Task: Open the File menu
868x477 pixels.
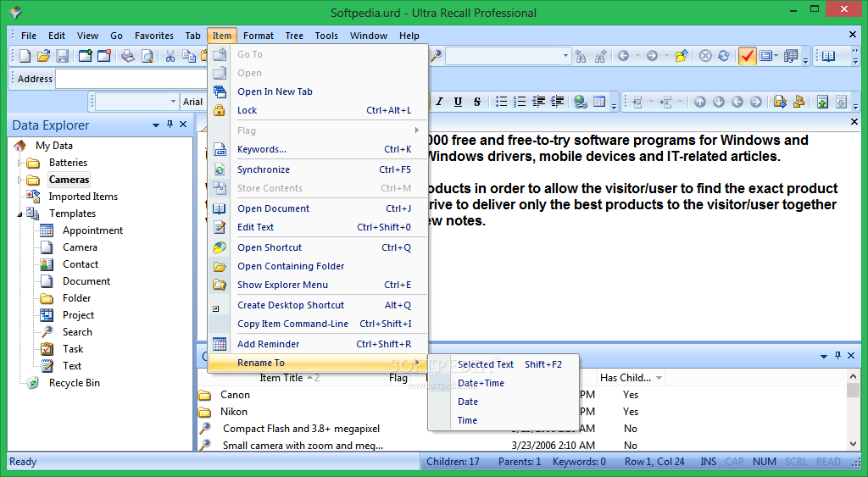Action: [29, 36]
